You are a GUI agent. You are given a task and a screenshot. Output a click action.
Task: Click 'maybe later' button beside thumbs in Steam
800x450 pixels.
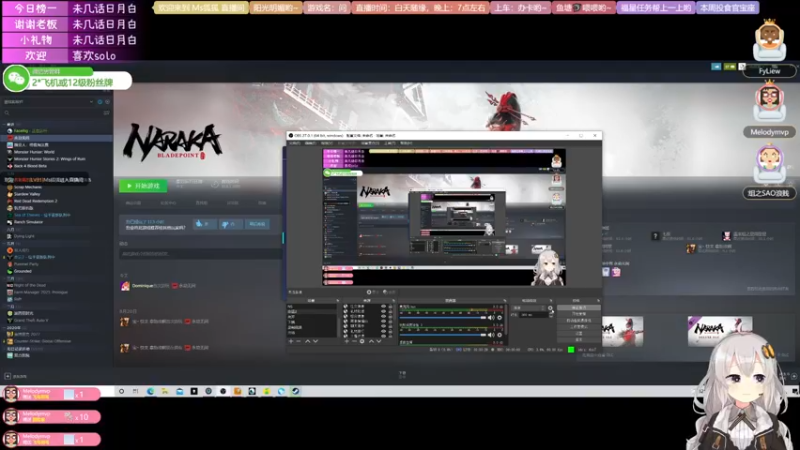pyautogui.click(x=257, y=224)
